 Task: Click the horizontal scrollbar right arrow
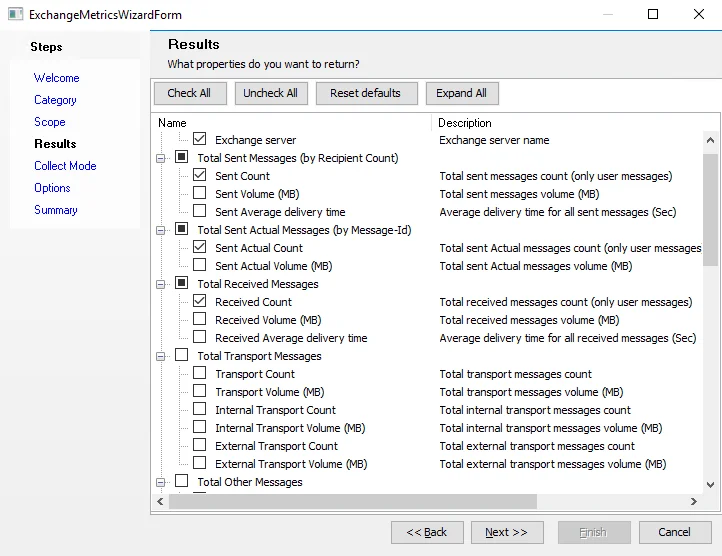[693, 501]
